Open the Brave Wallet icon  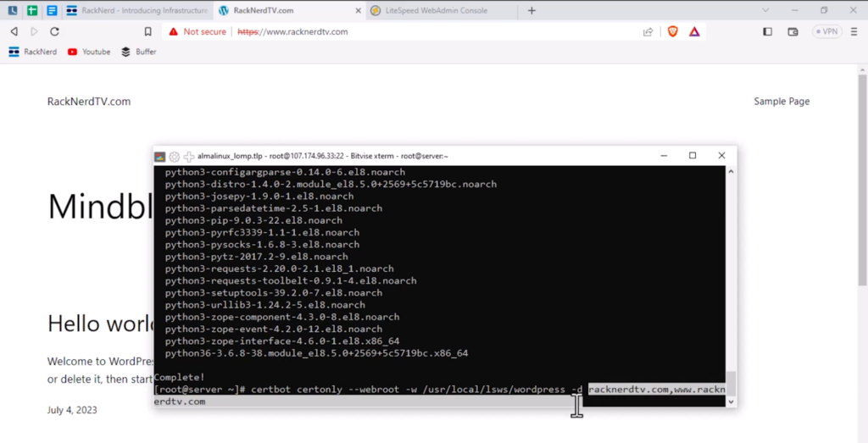(x=793, y=31)
